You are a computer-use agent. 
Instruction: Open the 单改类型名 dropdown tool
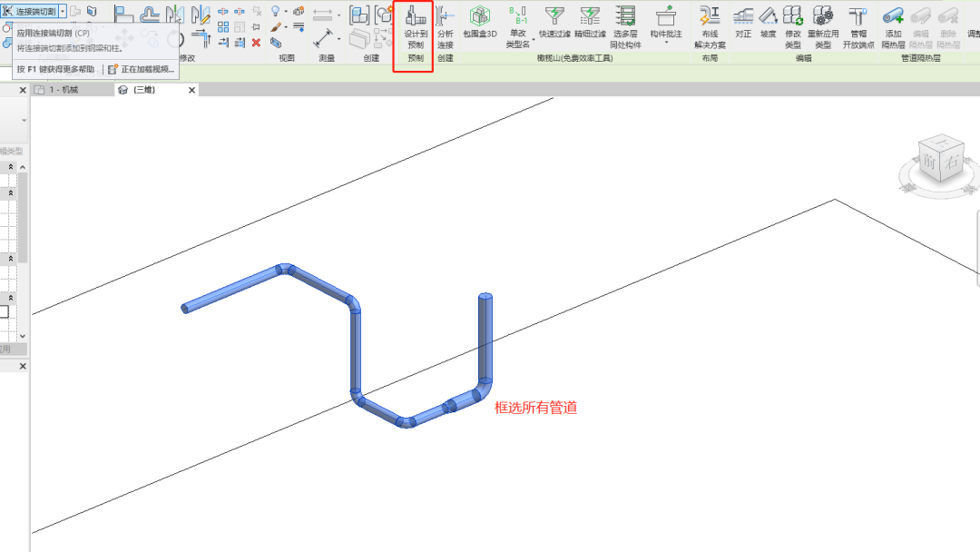pos(518,27)
